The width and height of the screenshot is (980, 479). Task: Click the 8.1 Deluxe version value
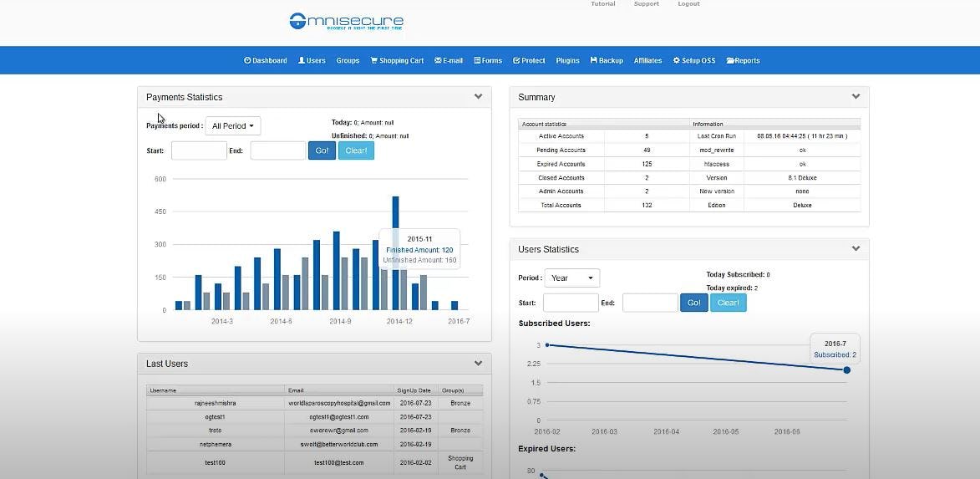(x=802, y=177)
